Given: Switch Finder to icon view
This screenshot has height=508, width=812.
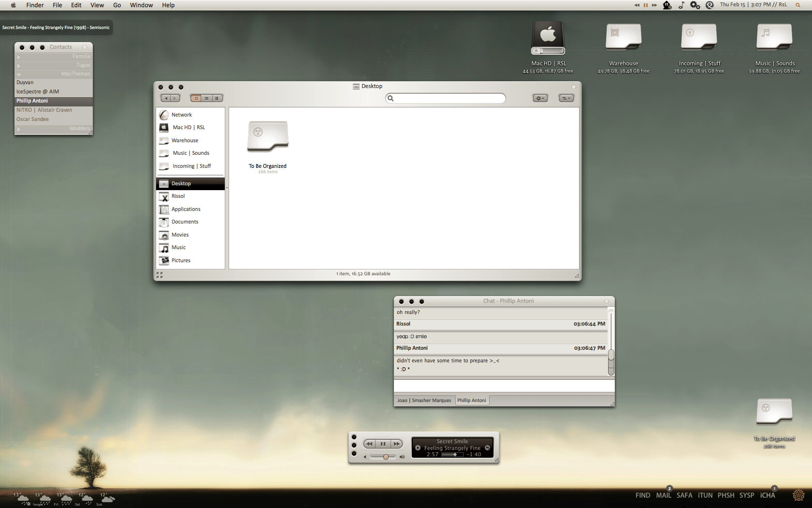Looking at the screenshot, I should [196, 98].
